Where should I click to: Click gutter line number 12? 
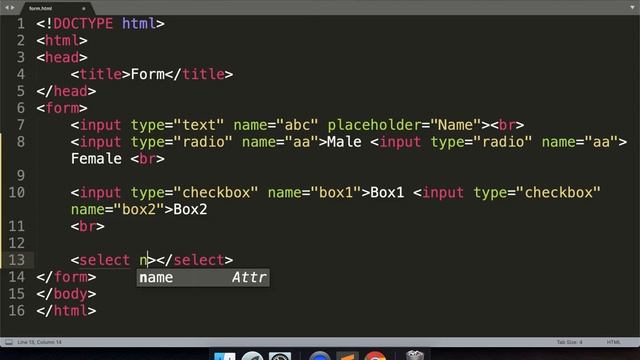(17, 243)
